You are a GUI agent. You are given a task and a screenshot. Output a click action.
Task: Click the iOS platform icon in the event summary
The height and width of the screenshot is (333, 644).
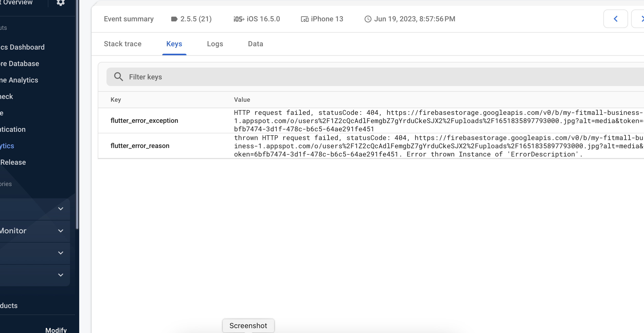(239, 19)
